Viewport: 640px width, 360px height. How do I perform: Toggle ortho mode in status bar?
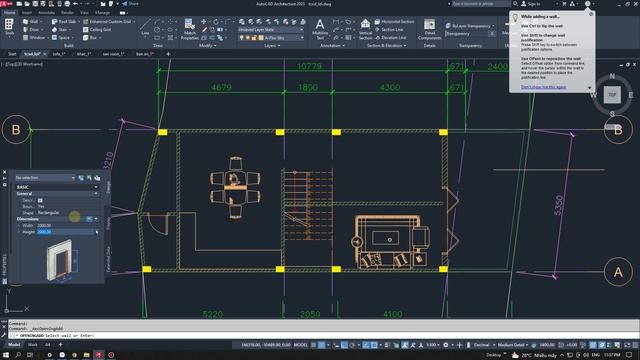[344, 345]
